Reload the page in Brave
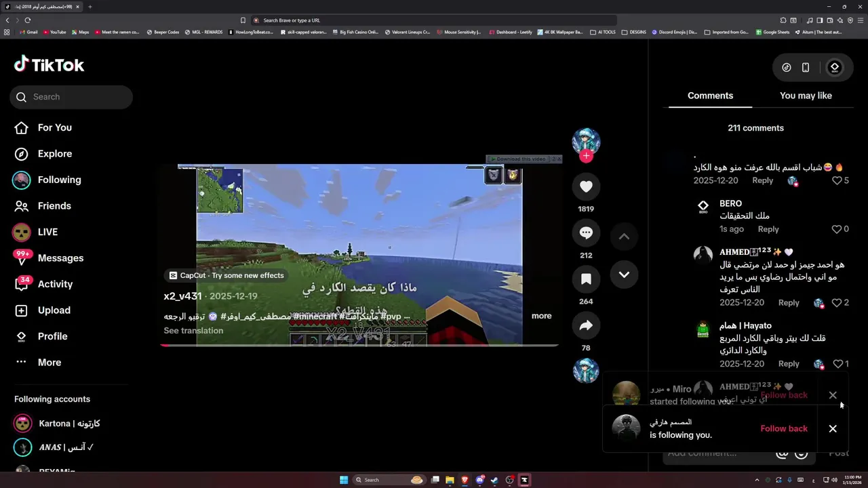868x488 pixels. (x=28, y=20)
